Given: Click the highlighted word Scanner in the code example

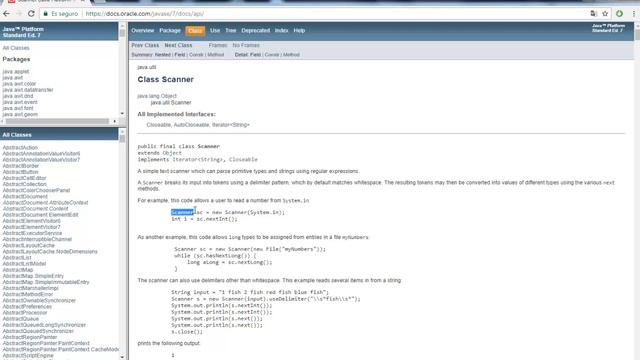Looking at the screenshot, I should click(x=182, y=212).
